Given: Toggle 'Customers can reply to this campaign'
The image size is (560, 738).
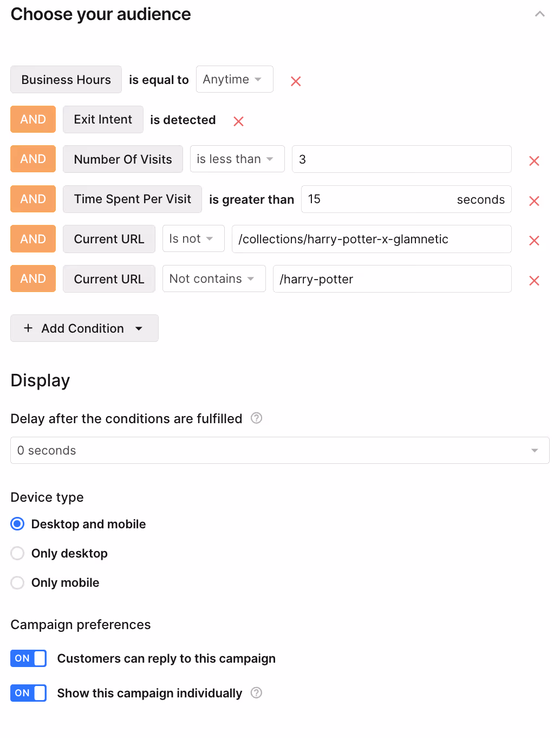Looking at the screenshot, I should [x=28, y=658].
